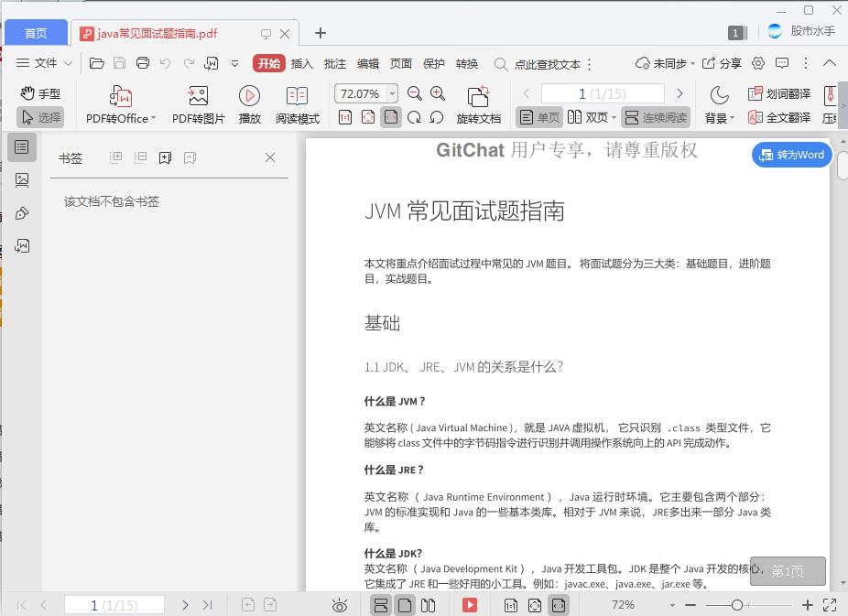The height and width of the screenshot is (616, 848).
Task: Switch to the Home tab
Action: click(x=36, y=33)
